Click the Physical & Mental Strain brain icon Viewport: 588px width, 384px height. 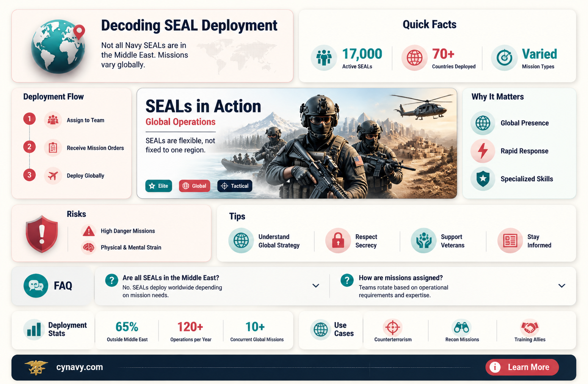(88, 247)
